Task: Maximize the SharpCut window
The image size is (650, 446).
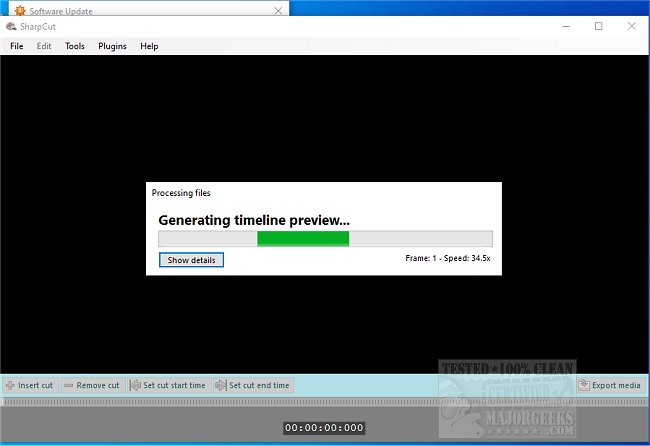Action: (598, 27)
